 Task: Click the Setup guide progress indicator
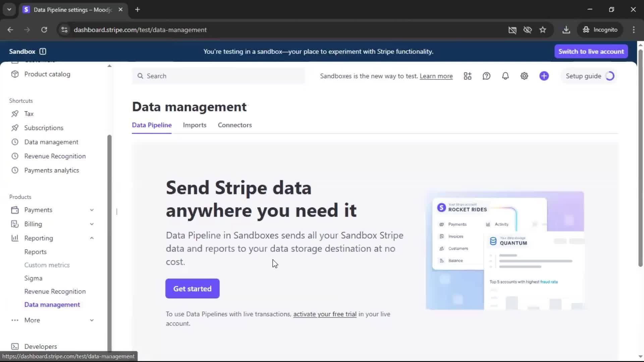tap(610, 76)
